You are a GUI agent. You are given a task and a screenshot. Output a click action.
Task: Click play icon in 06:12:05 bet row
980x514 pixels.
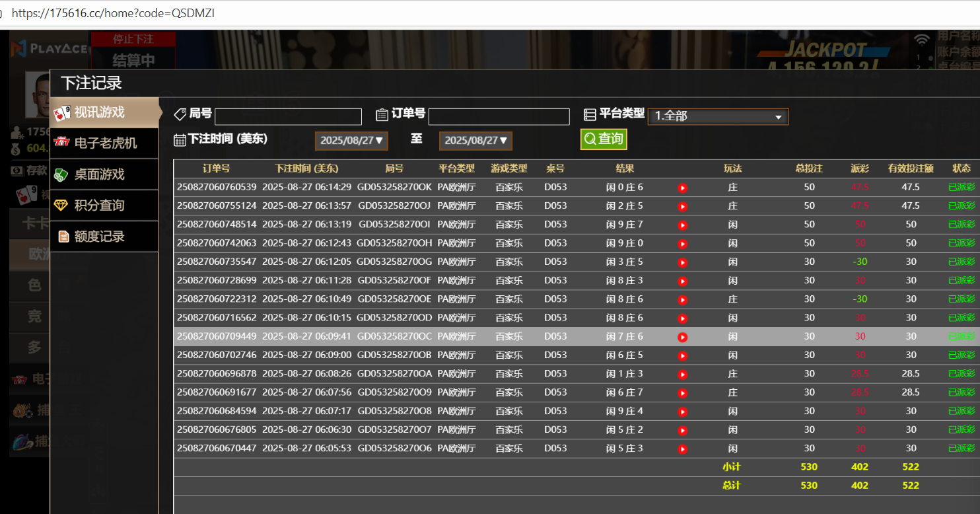[x=683, y=262]
